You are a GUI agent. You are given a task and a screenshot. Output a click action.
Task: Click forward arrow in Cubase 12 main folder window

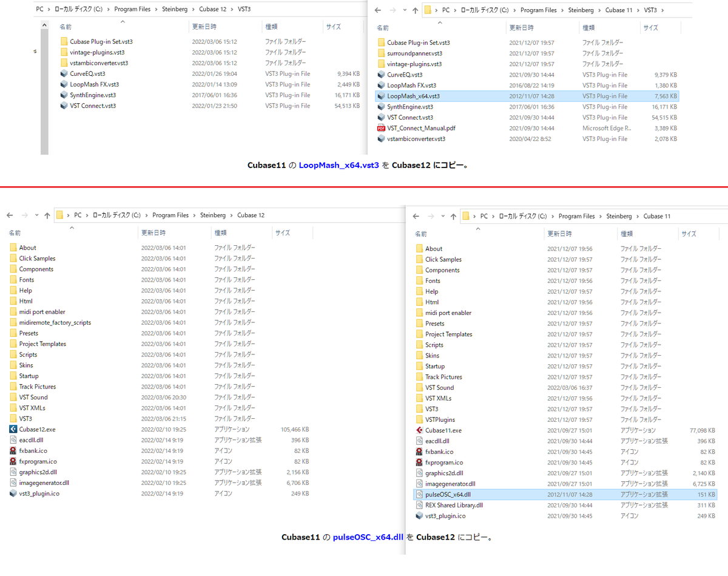pyautogui.click(x=24, y=215)
